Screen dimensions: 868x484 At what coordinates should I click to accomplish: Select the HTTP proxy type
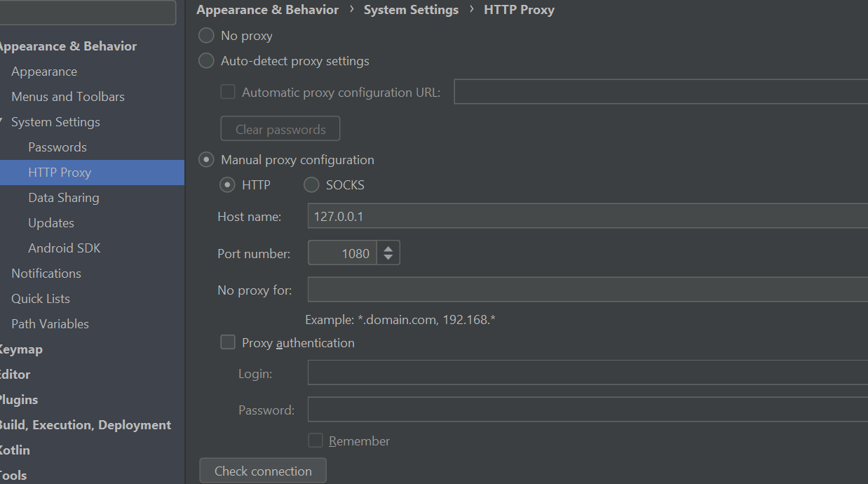(227, 184)
